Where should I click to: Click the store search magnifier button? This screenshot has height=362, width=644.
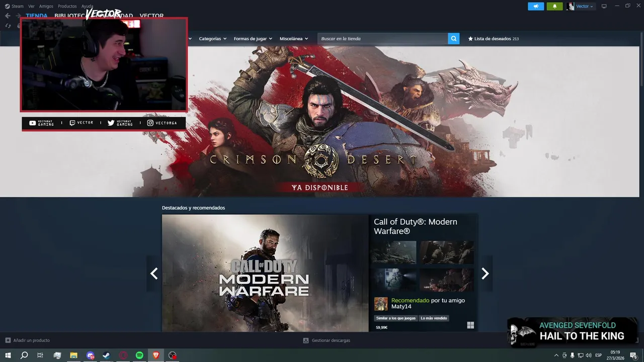pos(454,39)
